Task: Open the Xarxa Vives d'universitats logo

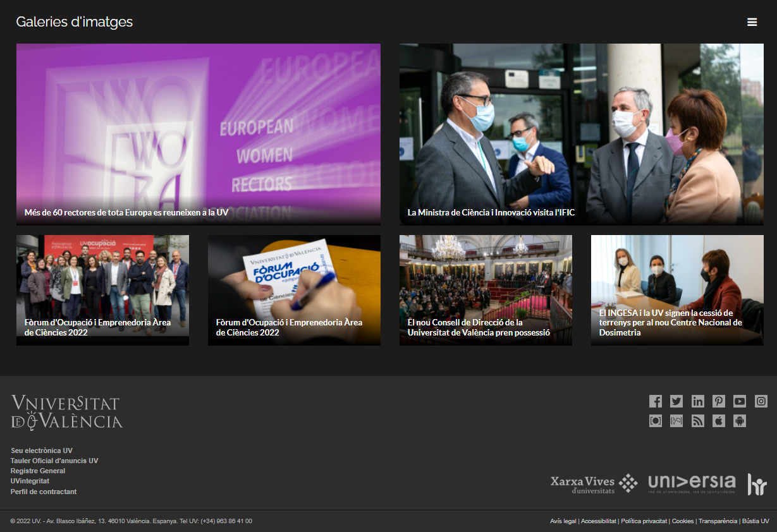Action: [x=594, y=484]
